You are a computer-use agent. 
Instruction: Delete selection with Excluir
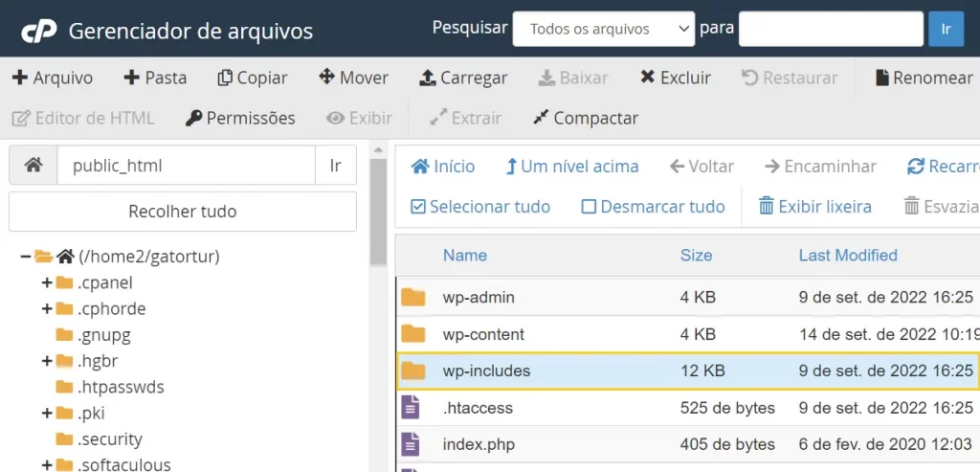click(x=675, y=78)
